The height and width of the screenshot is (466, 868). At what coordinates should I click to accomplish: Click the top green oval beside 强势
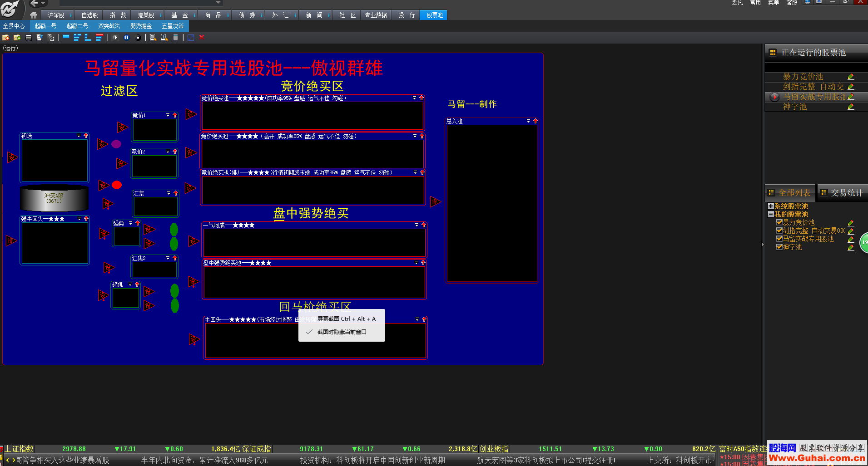click(174, 230)
